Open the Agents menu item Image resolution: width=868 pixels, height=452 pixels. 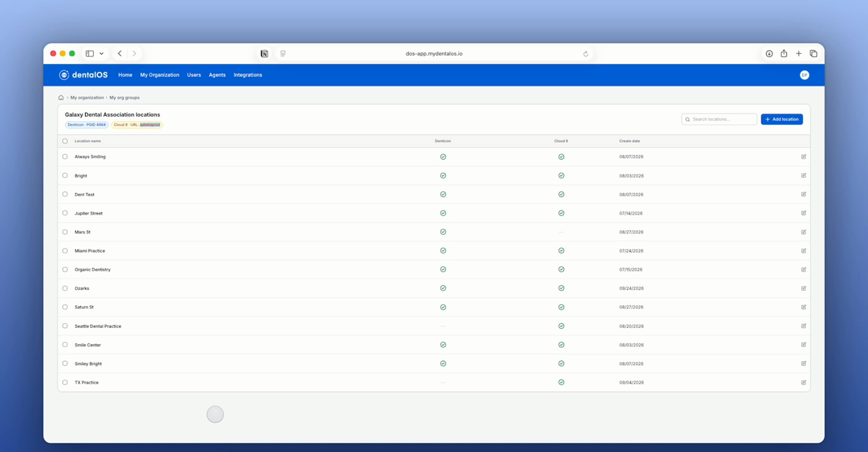[217, 75]
